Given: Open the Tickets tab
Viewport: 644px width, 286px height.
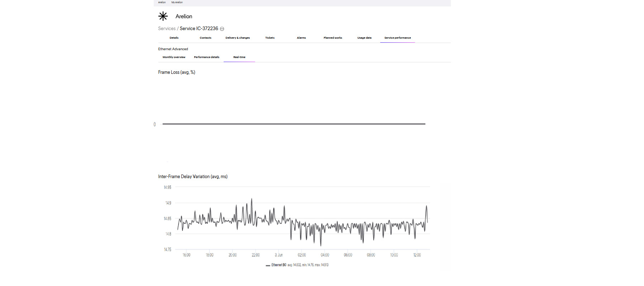Looking at the screenshot, I should point(270,38).
